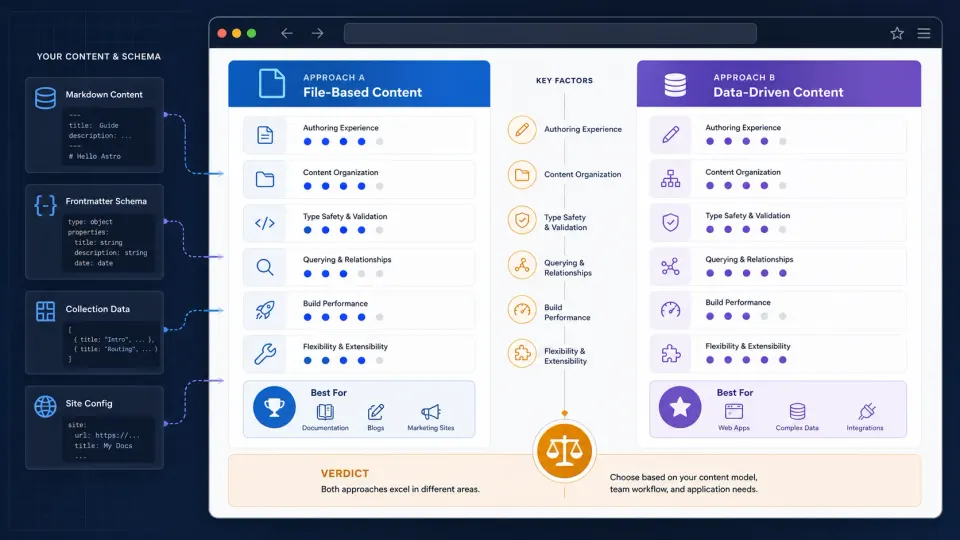Click Approach A Build Performance rocket icon
The width and height of the screenshot is (960, 540).
coord(265,310)
